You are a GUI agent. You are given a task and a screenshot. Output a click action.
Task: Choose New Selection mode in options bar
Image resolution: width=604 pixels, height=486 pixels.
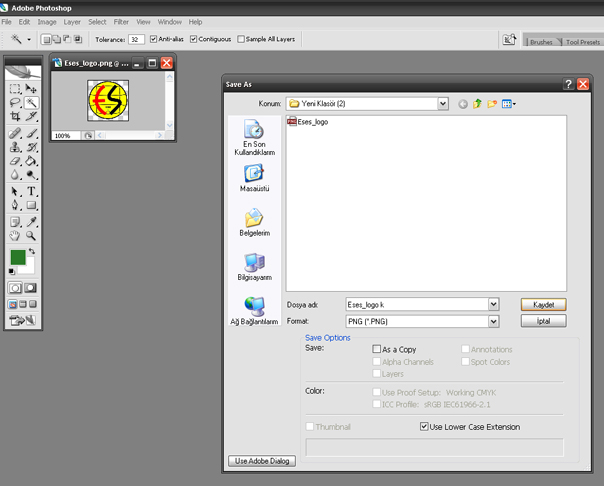pos(46,39)
